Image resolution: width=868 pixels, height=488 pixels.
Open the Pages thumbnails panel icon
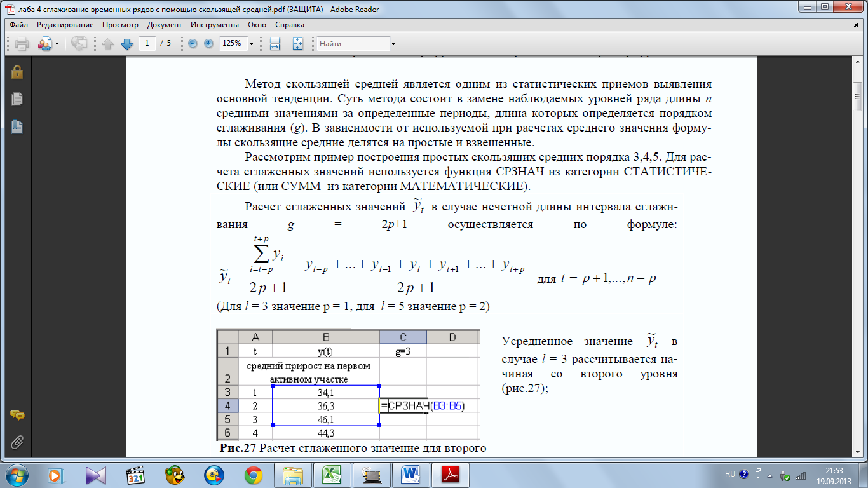(x=17, y=99)
